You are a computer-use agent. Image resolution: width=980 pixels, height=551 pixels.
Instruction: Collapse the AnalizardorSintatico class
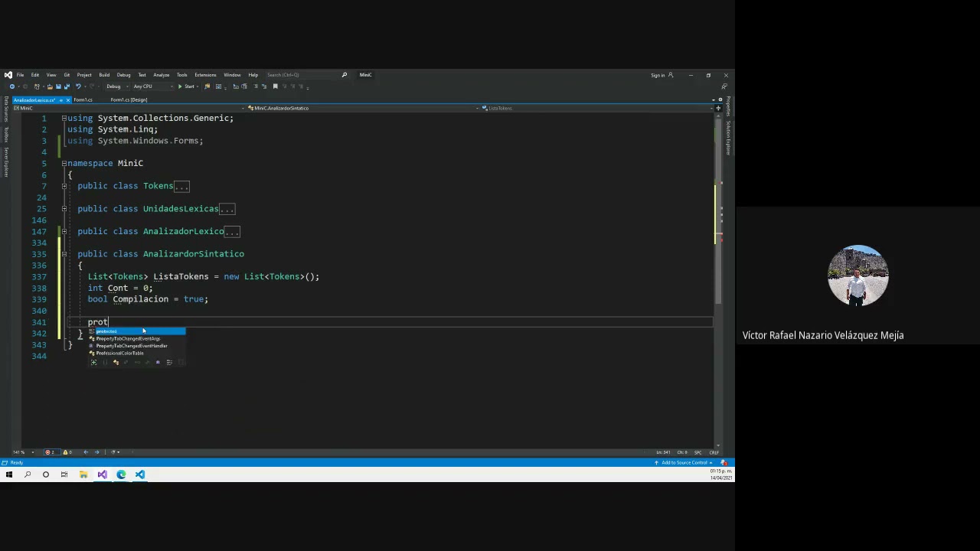tap(64, 254)
